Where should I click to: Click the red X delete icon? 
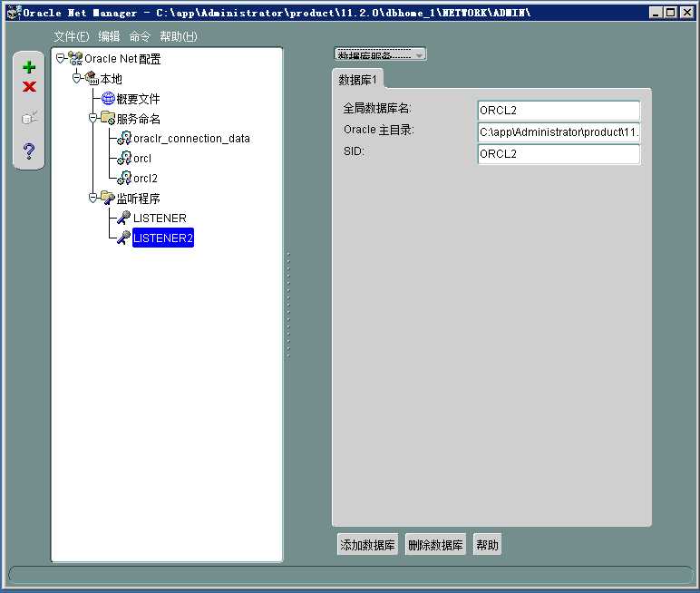tap(29, 87)
